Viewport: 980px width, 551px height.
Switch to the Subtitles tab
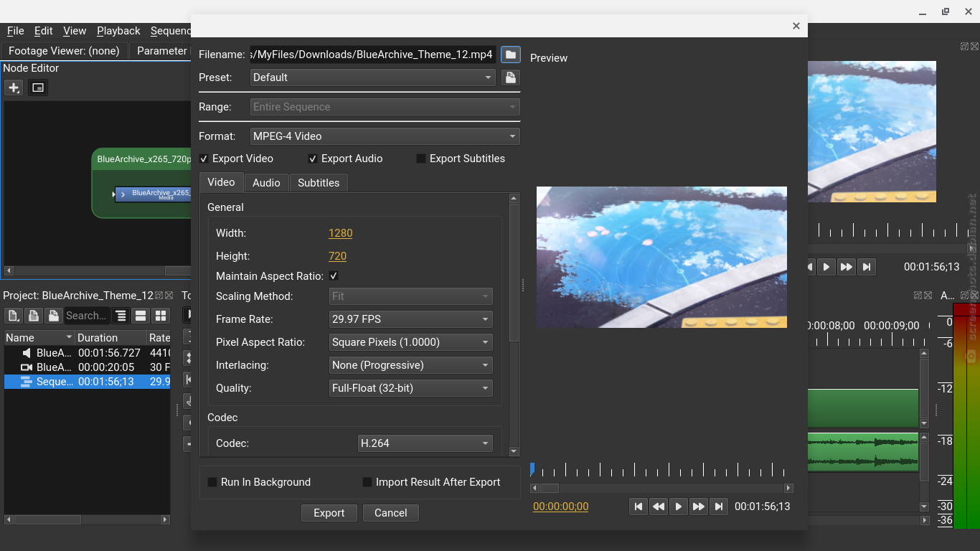click(x=319, y=183)
